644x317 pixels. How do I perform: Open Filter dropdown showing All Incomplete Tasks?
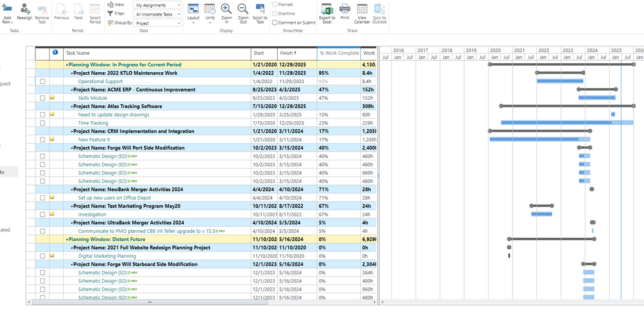coord(158,14)
